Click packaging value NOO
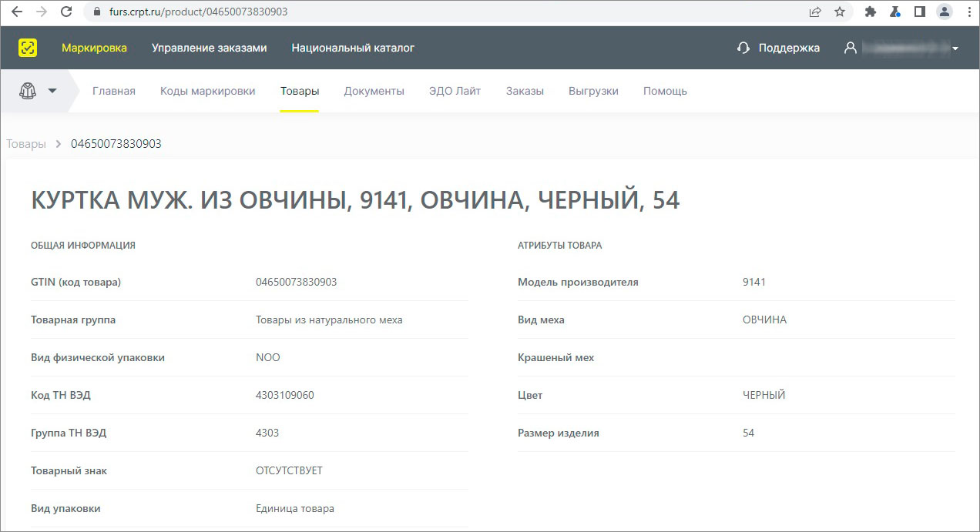Screen dimensions: 980x532 point(268,357)
